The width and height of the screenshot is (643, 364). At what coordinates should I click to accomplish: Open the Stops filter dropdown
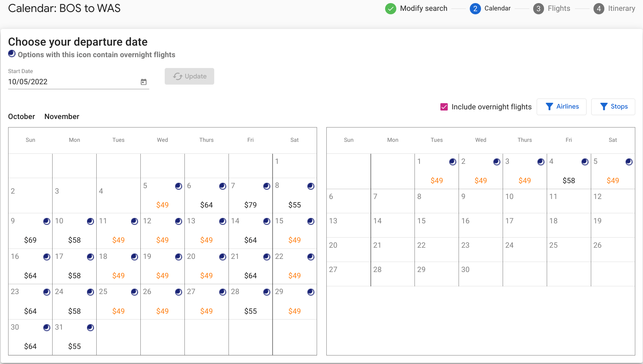(x=613, y=107)
